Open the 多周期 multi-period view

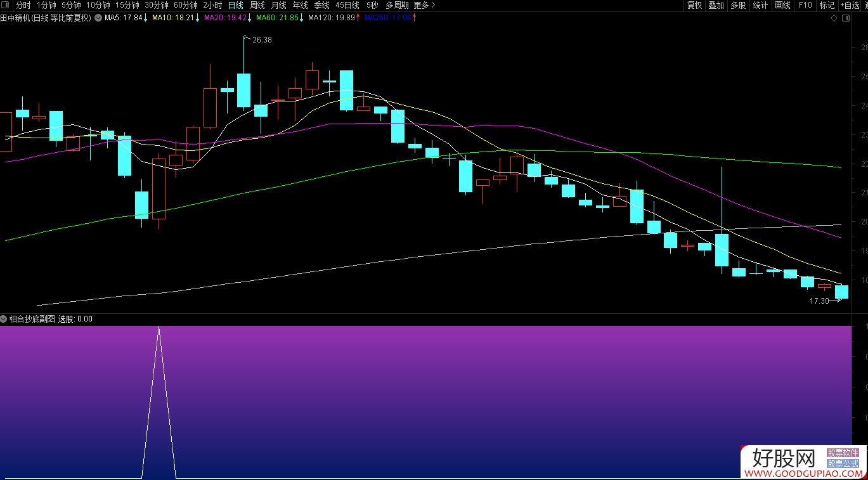pyautogui.click(x=397, y=5)
